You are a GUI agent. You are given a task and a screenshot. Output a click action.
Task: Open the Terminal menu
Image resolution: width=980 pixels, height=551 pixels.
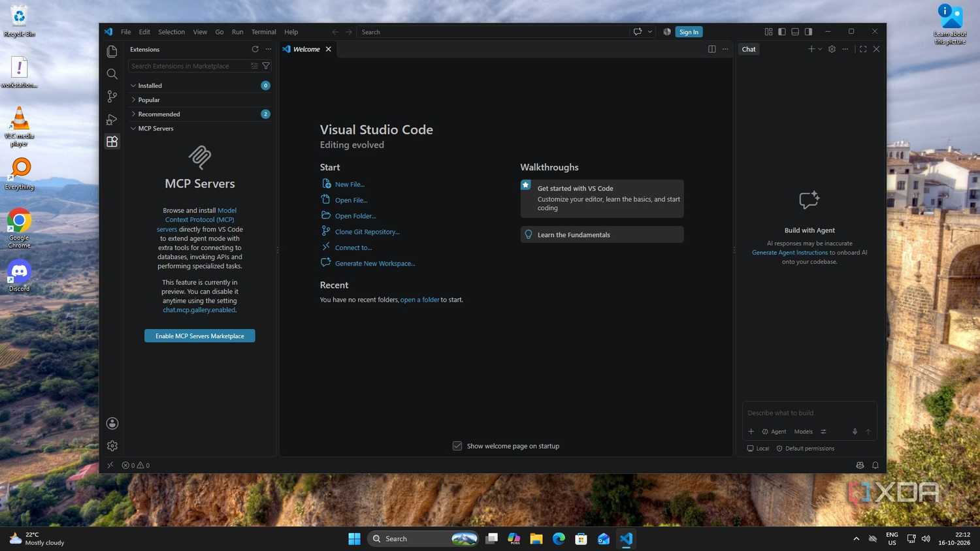point(264,32)
